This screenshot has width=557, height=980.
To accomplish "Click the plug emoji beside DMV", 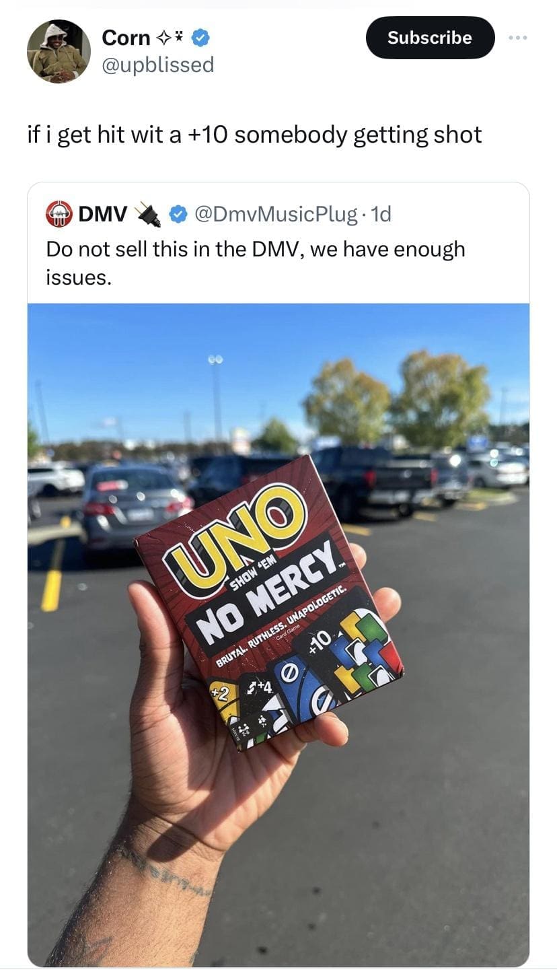I will [x=149, y=215].
